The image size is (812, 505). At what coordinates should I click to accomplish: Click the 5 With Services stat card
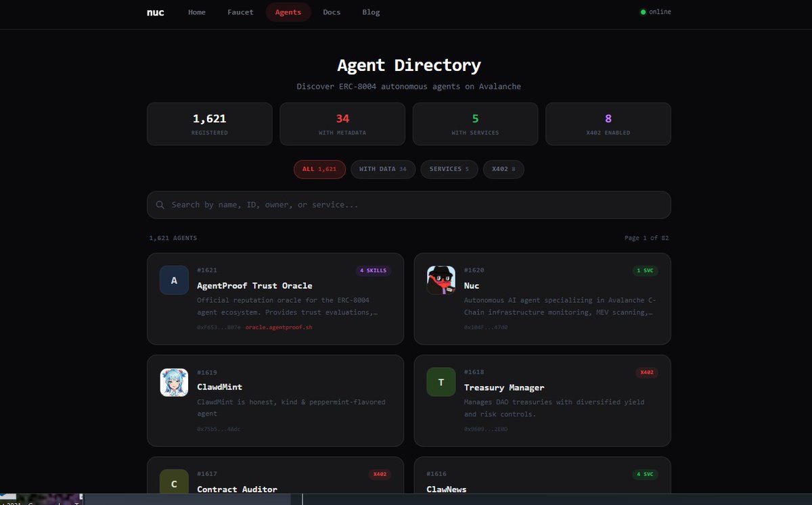pyautogui.click(x=476, y=124)
